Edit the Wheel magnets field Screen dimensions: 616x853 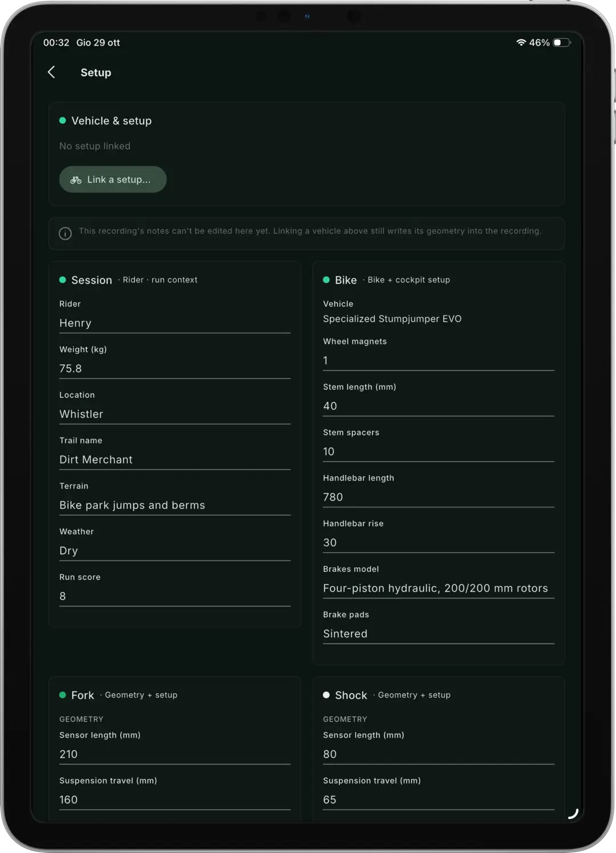[439, 361]
